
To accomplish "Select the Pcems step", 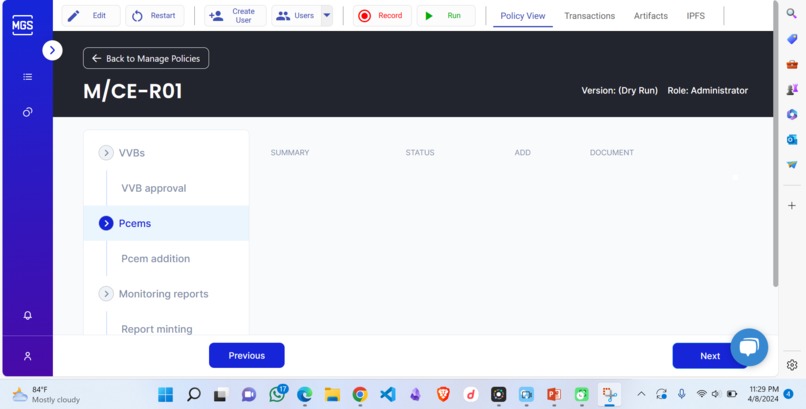I will (x=166, y=223).
